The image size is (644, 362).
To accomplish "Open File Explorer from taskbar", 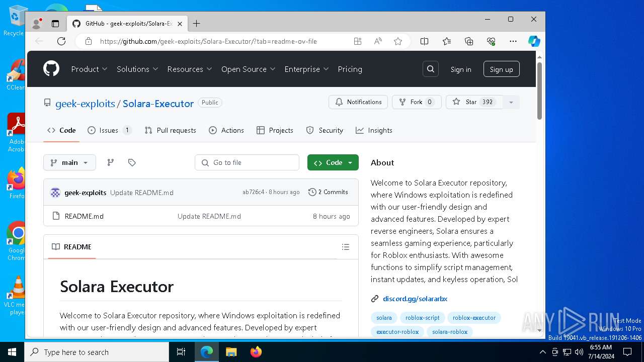I will tap(231, 352).
